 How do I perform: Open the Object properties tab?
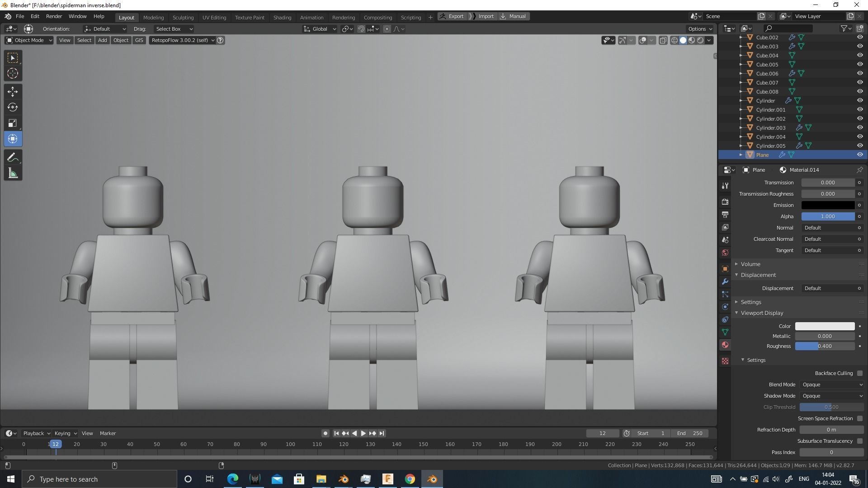725,269
